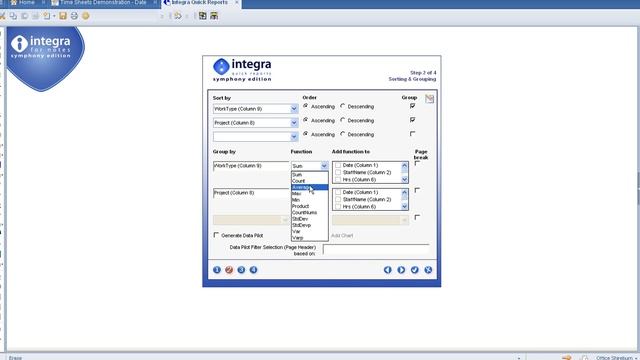Viewport: 640px width, 360px height.
Task: Select Descending for Project sort row
Action: [343, 120]
